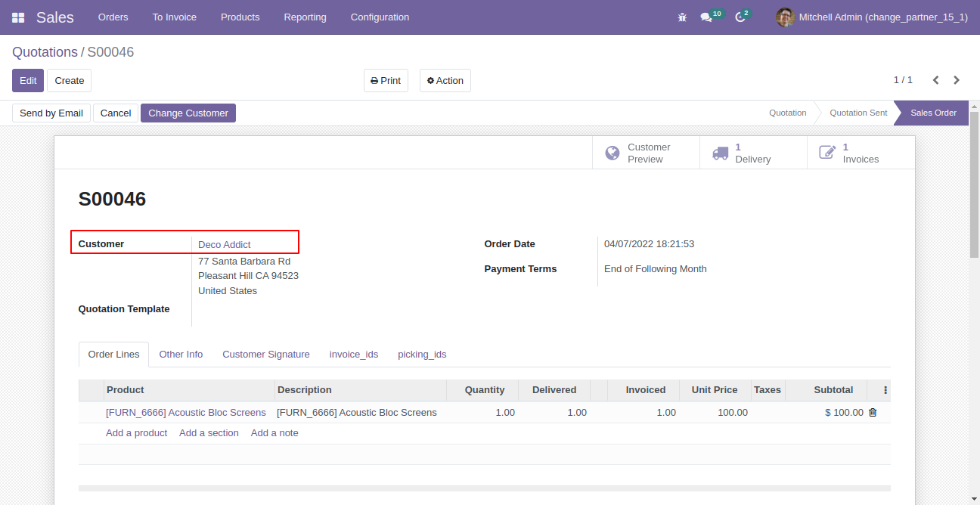Switch to the Other Info tab

click(181, 355)
